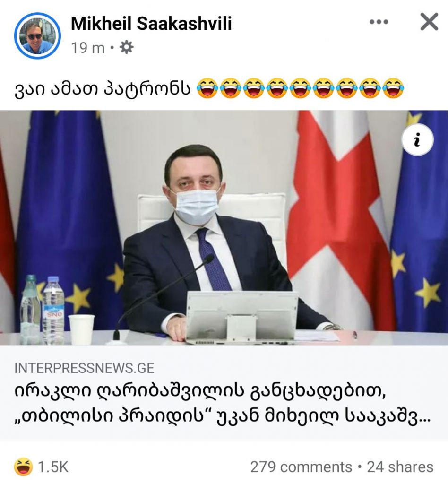View the 24 shares list
This screenshot has width=448, height=484.
tap(400, 467)
